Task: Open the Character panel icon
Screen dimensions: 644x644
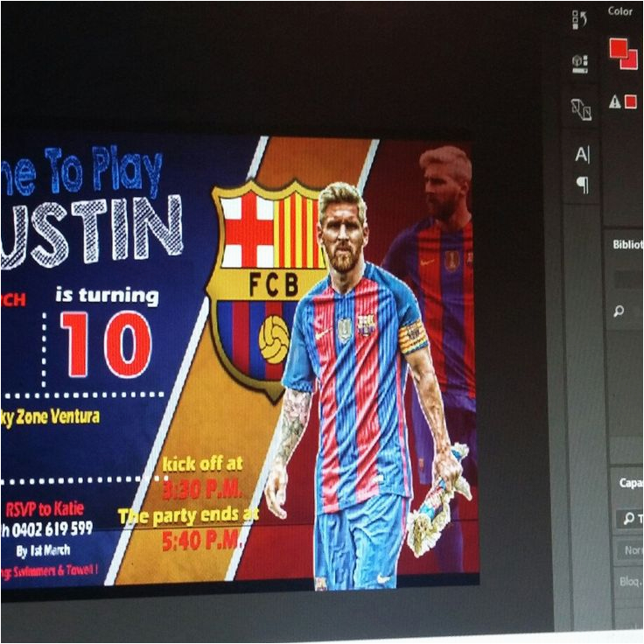Action: point(583,154)
